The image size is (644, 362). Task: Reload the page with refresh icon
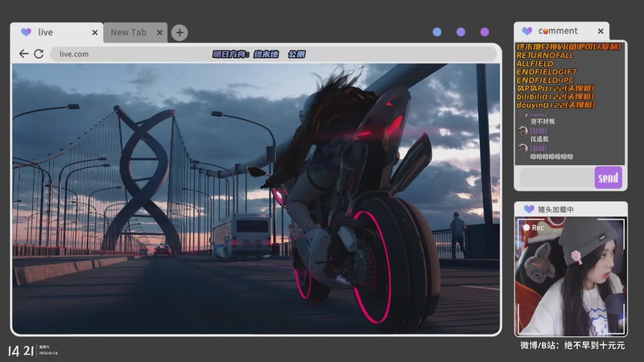[39, 54]
